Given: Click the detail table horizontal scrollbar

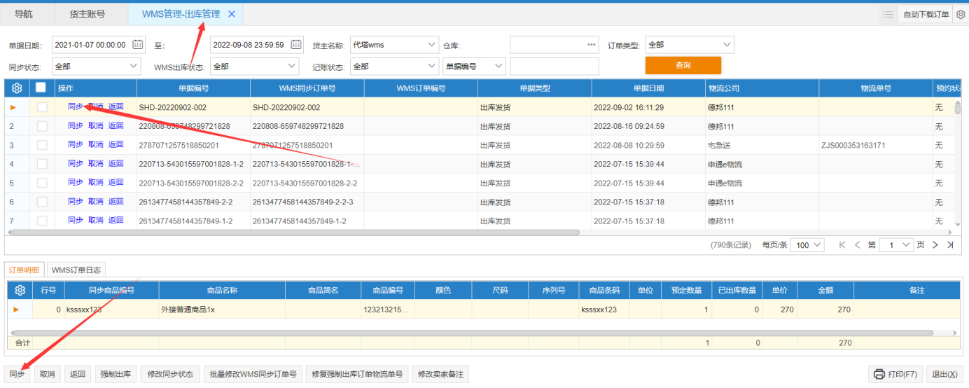Looking at the screenshot, I should [472, 332].
